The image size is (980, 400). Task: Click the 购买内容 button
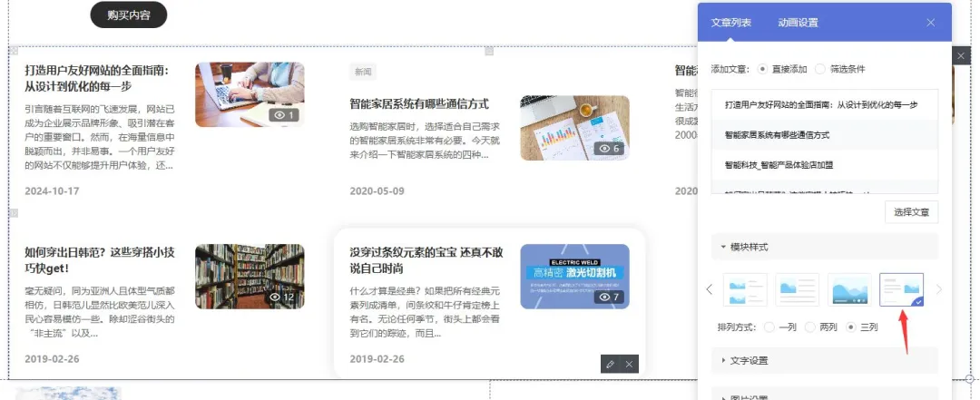point(129,15)
